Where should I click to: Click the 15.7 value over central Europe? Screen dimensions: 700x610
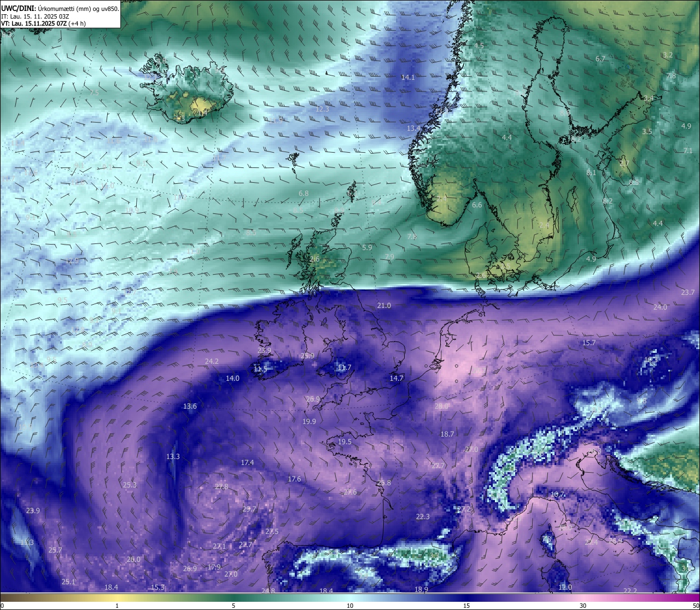coord(588,343)
